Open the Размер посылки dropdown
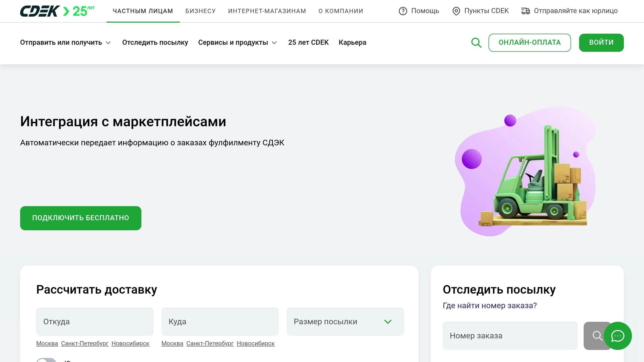 click(345, 321)
